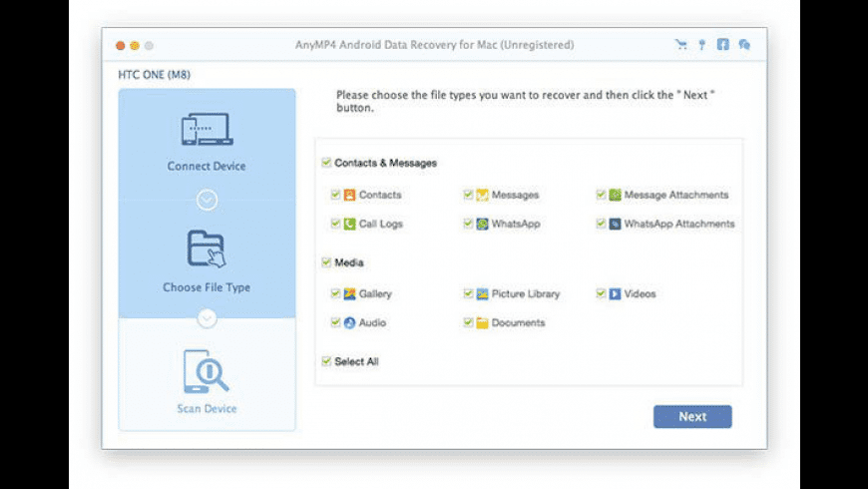Click the WhatsApp Attachments label
This screenshot has height=489, width=868.
pyautogui.click(x=679, y=224)
